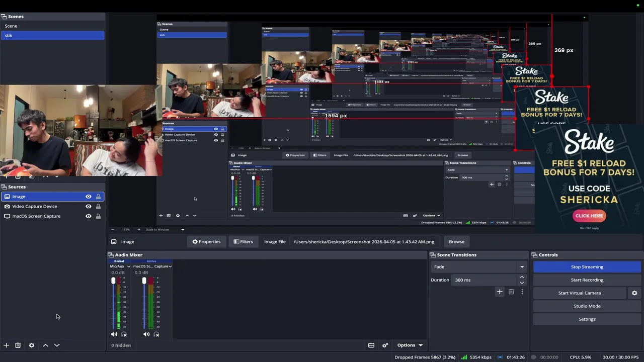
Task: Open Properties for the Image source
Action: tap(207, 242)
